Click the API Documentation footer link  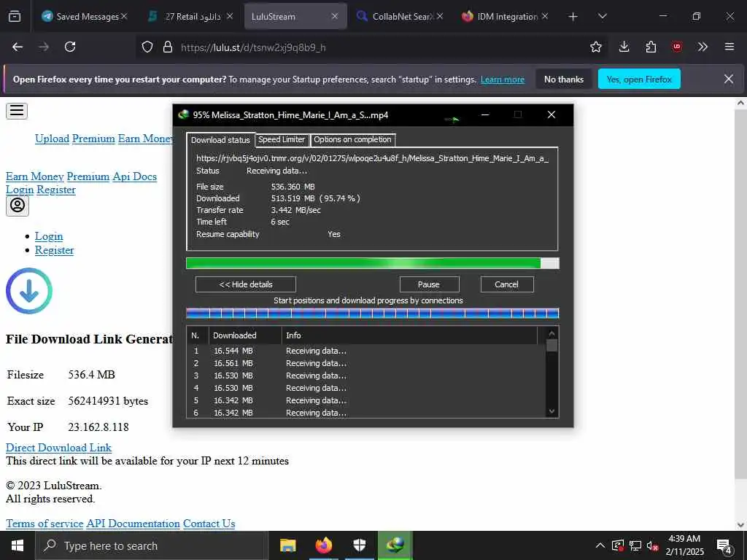click(133, 524)
